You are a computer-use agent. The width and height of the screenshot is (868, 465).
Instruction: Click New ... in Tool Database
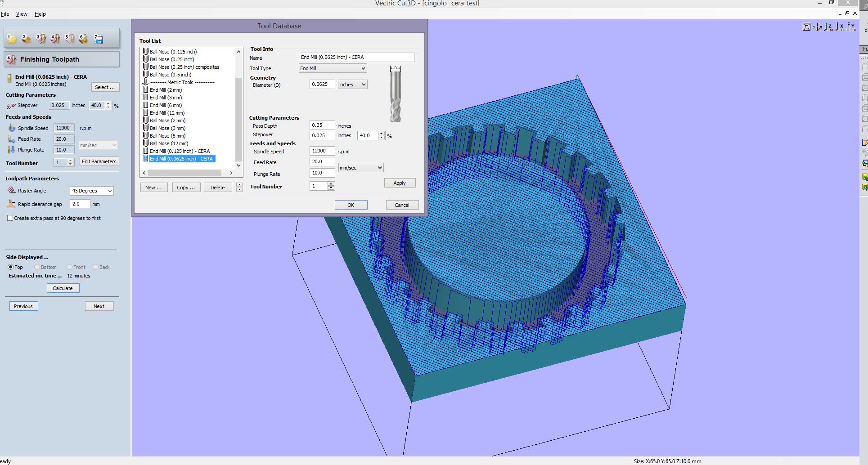click(153, 188)
